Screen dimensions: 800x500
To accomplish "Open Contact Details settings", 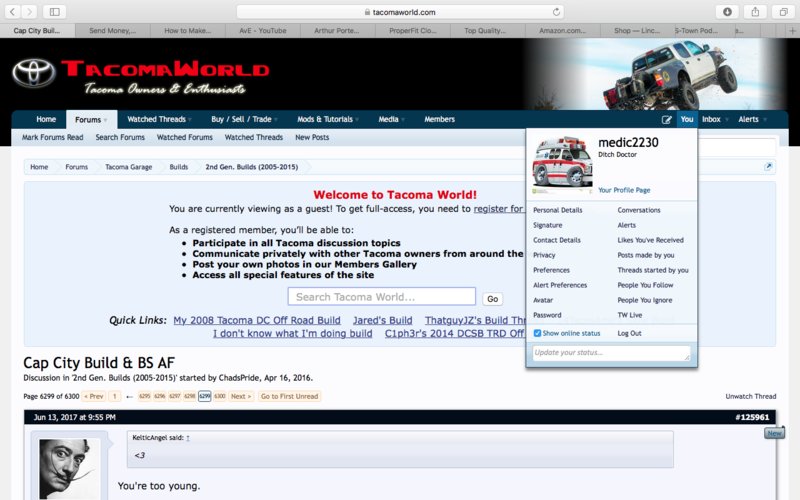I will 557,240.
